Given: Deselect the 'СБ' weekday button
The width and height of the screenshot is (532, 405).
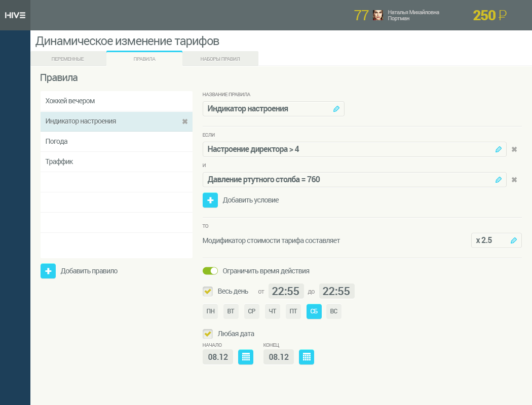Looking at the screenshot, I should click(314, 311).
